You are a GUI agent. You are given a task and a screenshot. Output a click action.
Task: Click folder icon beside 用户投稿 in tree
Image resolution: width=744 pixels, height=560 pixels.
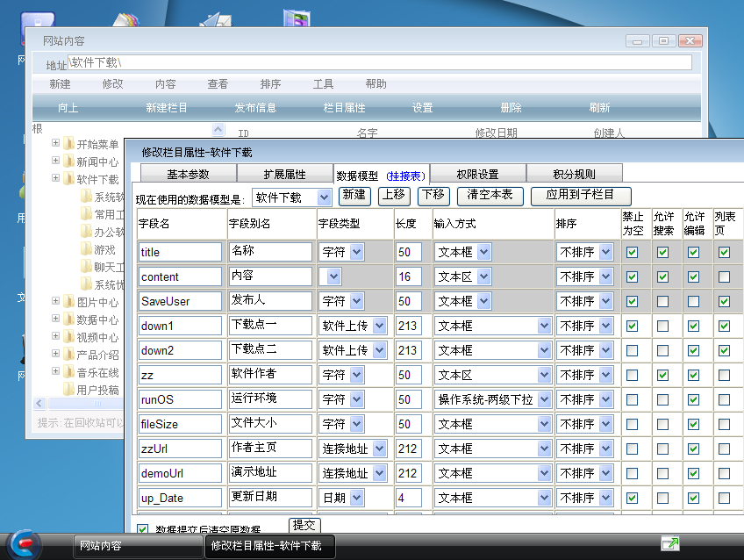click(x=68, y=390)
